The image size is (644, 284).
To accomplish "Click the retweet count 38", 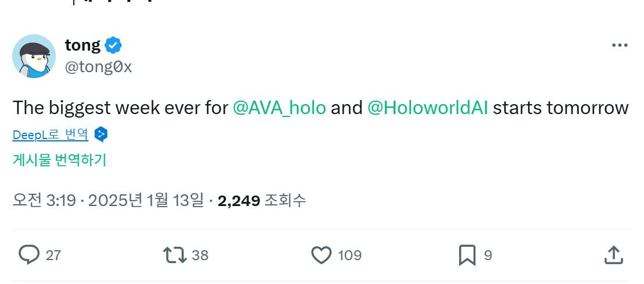I will tap(200, 255).
